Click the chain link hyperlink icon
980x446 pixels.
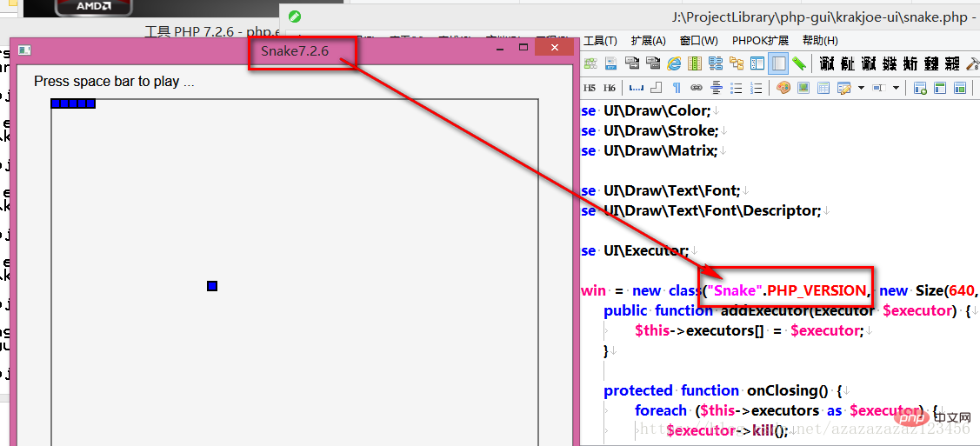tap(697, 88)
